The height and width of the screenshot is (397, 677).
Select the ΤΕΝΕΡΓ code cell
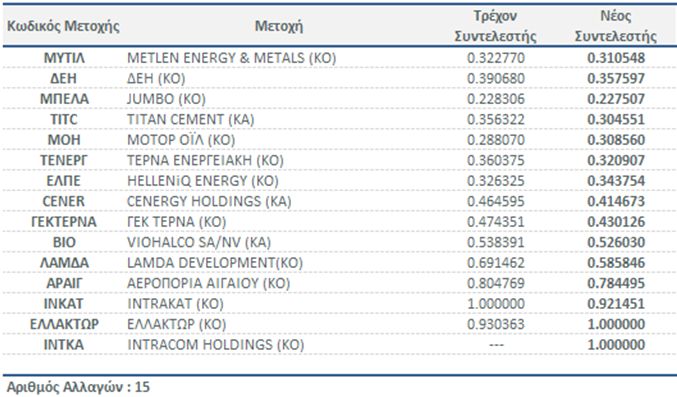click(x=64, y=160)
